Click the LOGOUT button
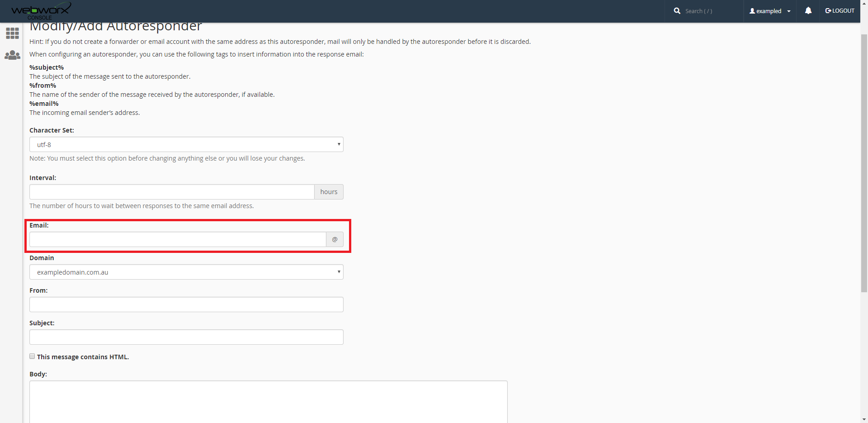This screenshot has height=423, width=868. coord(840,11)
